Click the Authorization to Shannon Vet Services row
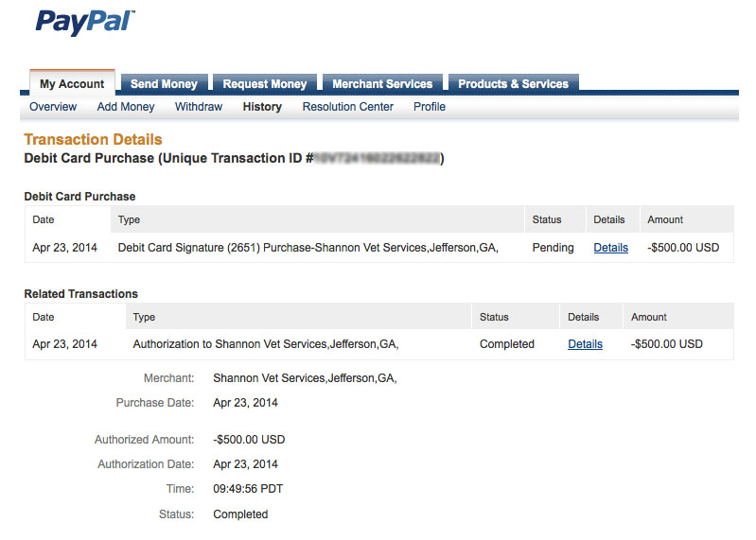 click(379, 344)
